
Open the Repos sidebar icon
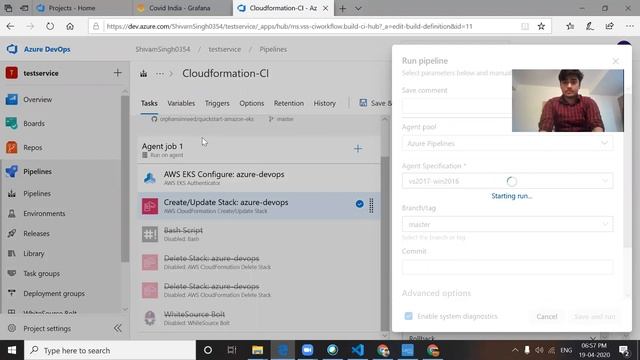pos(12,147)
